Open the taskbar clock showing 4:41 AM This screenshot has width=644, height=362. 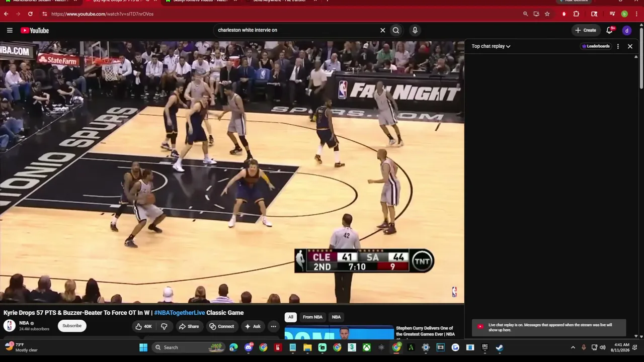tap(620, 347)
